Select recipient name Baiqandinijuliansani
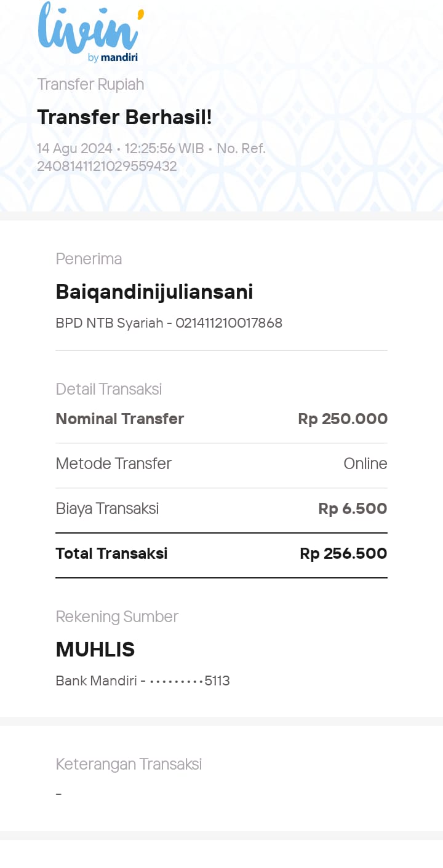The width and height of the screenshot is (443, 868). click(154, 291)
